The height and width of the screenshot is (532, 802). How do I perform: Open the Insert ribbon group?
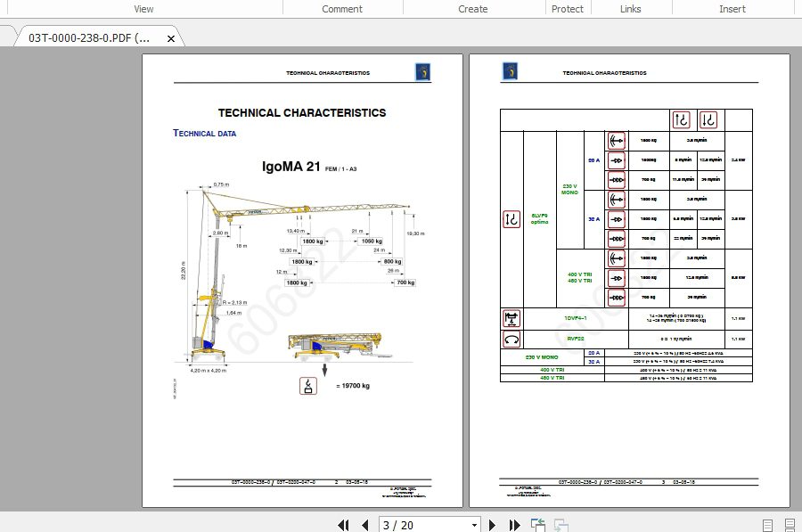pyautogui.click(x=732, y=9)
